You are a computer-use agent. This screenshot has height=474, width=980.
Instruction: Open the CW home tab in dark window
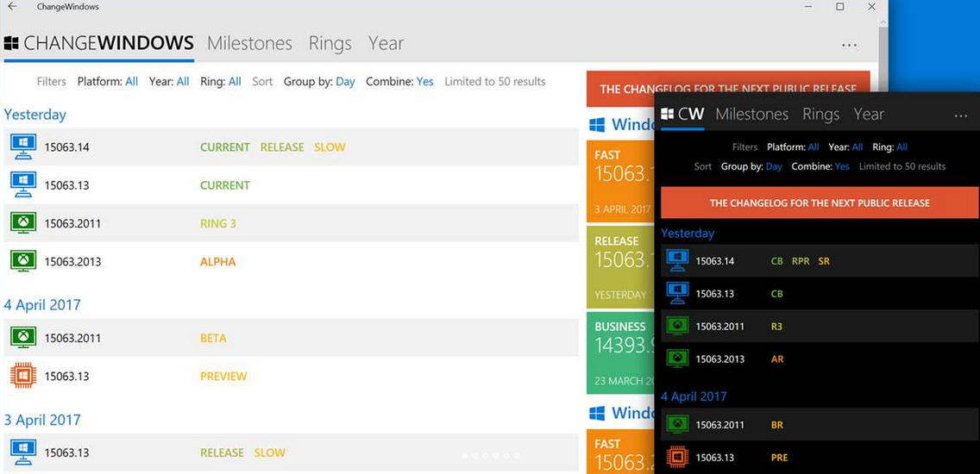pyautogui.click(x=682, y=115)
